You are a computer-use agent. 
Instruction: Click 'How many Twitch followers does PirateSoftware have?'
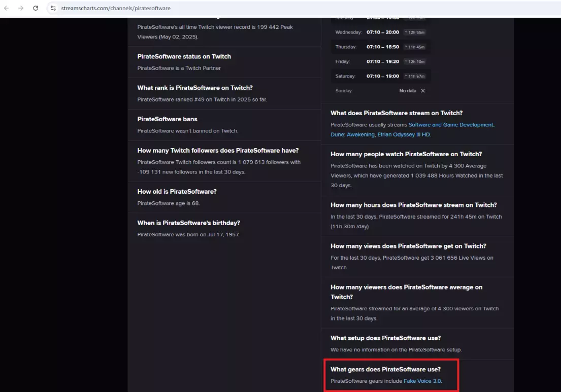point(218,151)
